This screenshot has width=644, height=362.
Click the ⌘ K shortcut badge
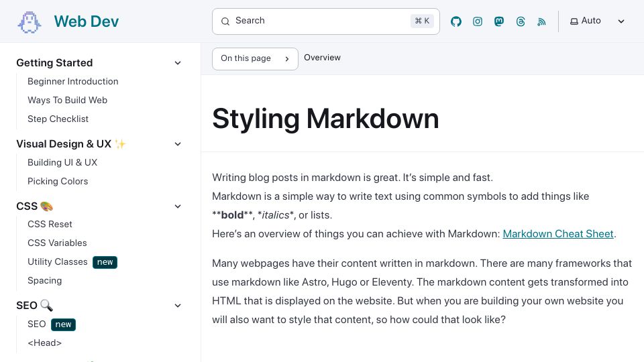[422, 21]
